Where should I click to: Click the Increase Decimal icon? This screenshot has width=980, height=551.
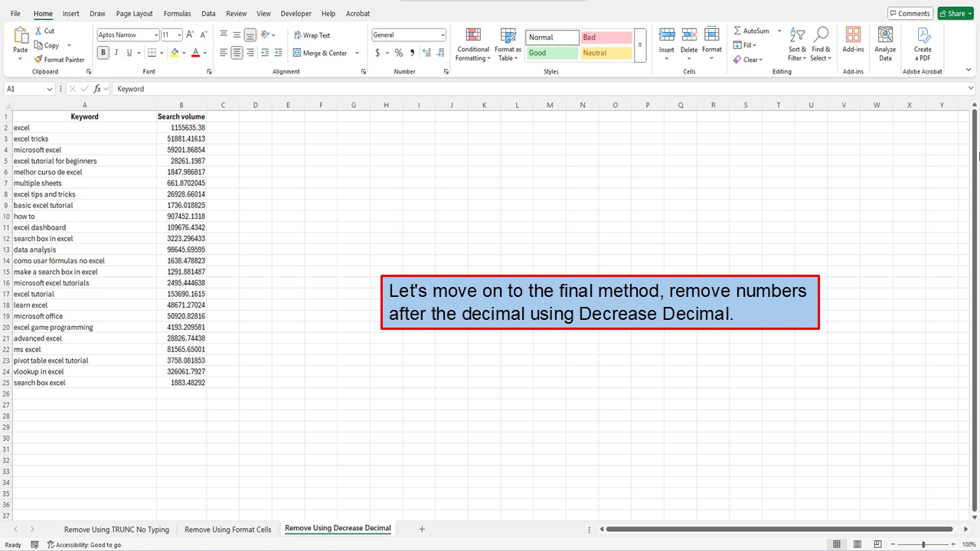point(426,53)
